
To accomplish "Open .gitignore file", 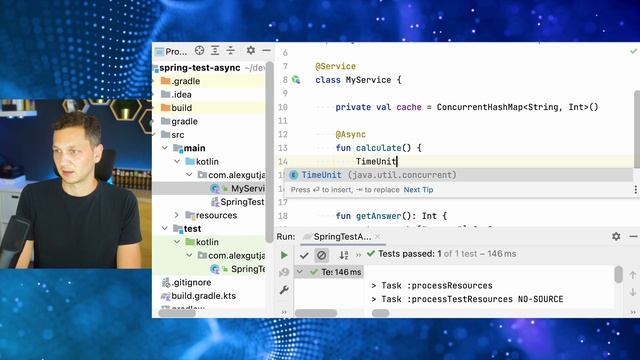I will coord(187,282).
